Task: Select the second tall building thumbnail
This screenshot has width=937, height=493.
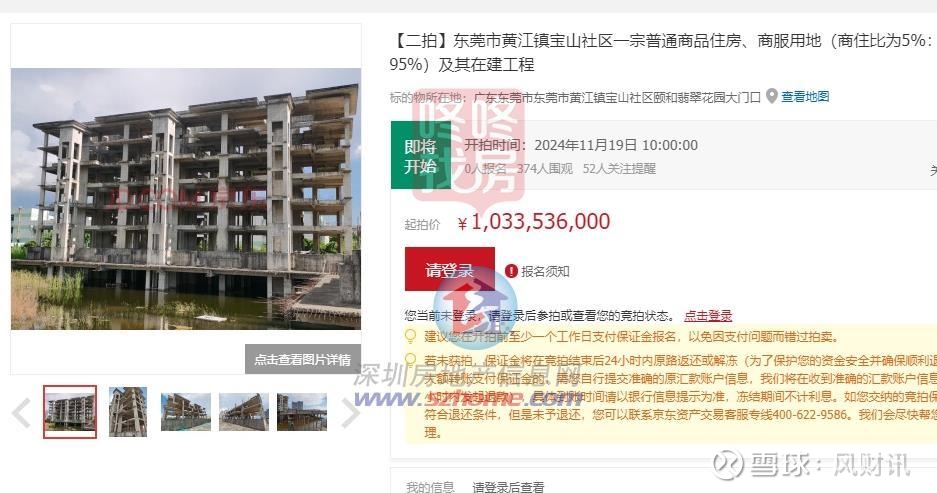Action: [x=128, y=412]
